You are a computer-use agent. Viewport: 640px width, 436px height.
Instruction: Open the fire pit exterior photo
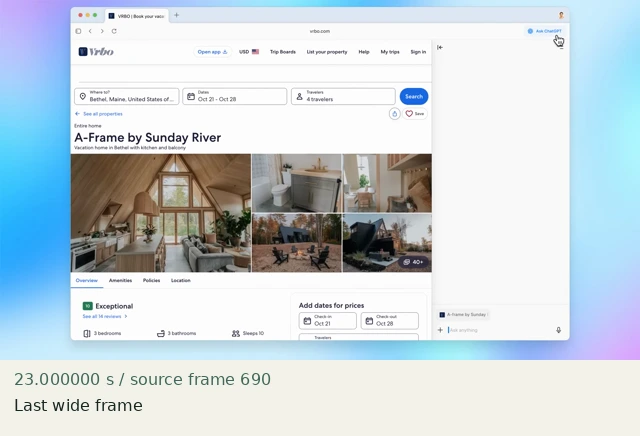click(x=297, y=243)
